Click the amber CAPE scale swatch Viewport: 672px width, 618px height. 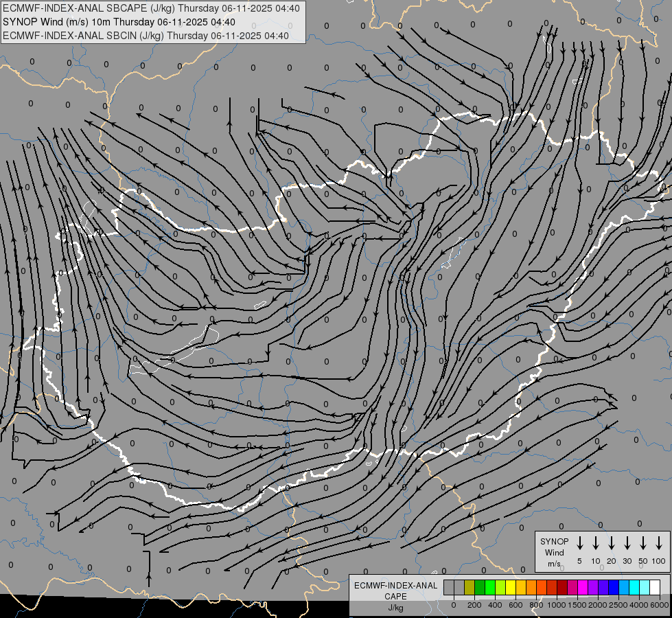pos(521,587)
